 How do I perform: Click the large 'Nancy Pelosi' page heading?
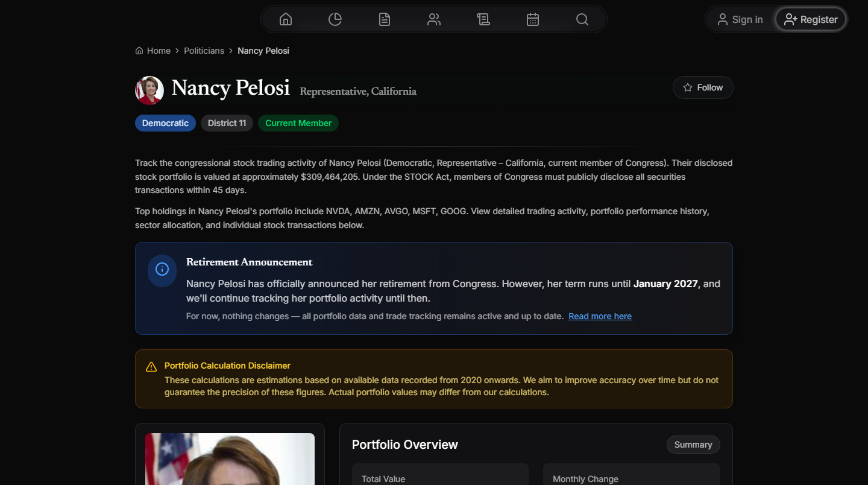pyautogui.click(x=231, y=88)
